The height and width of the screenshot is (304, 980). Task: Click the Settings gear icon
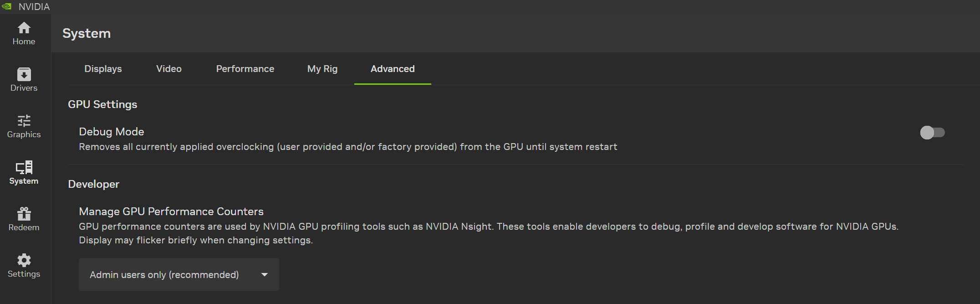(x=23, y=260)
